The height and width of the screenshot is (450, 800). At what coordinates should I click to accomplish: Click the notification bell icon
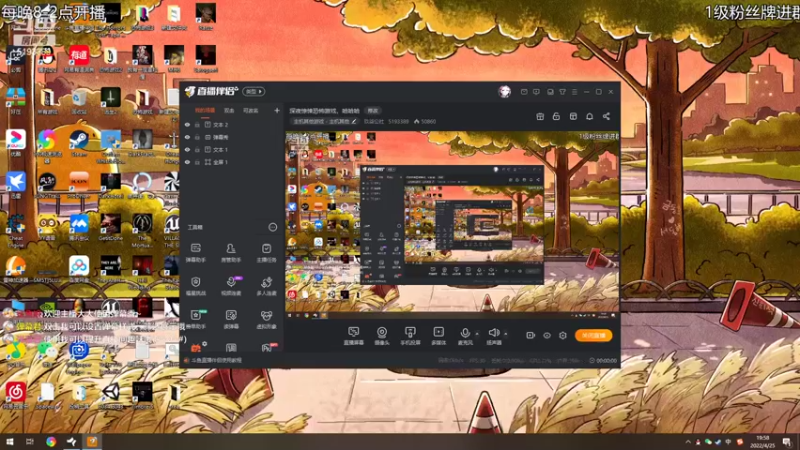[x=589, y=116]
